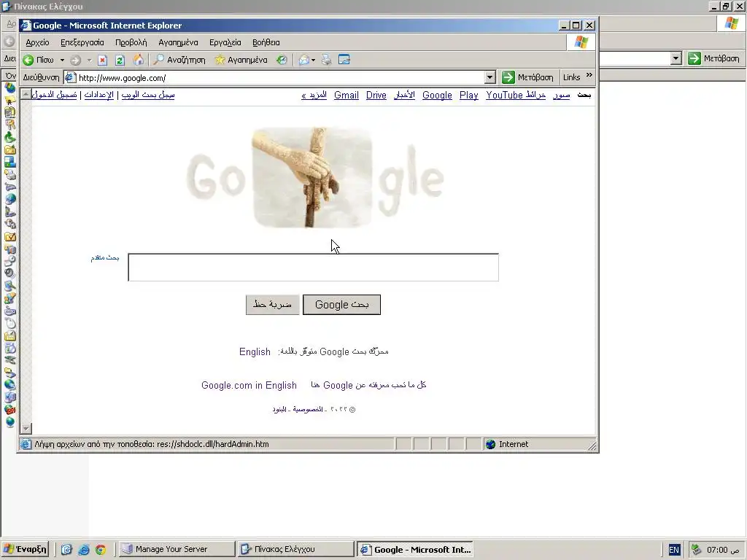
Task: Go to the Home page icon
Action: click(138, 60)
